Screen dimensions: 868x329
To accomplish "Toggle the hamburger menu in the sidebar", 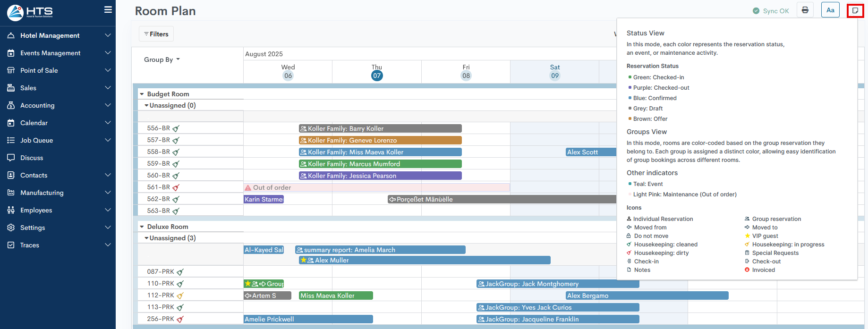I will (108, 10).
